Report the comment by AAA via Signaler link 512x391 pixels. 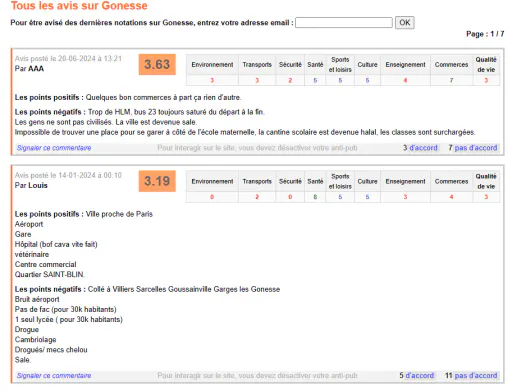click(54, 148)
